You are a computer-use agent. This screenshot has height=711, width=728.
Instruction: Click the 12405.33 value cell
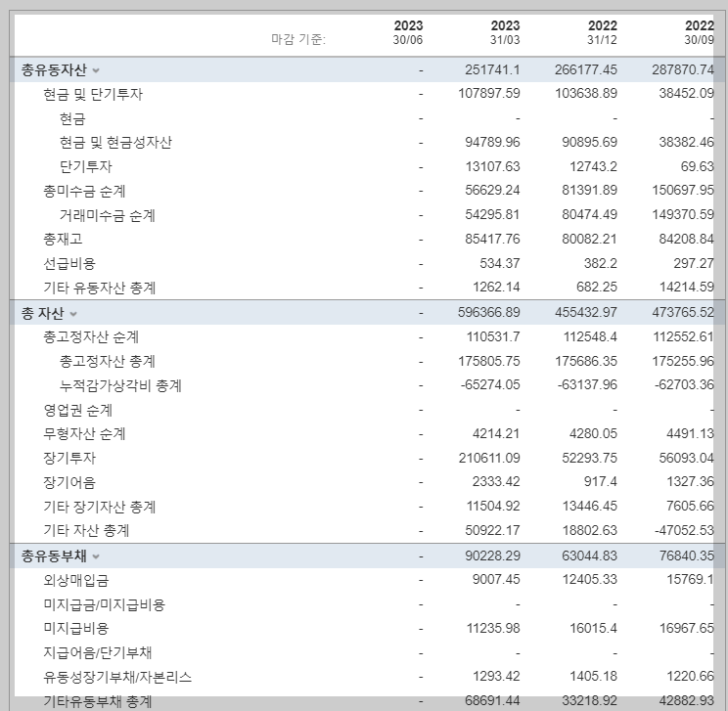point(590,579)
